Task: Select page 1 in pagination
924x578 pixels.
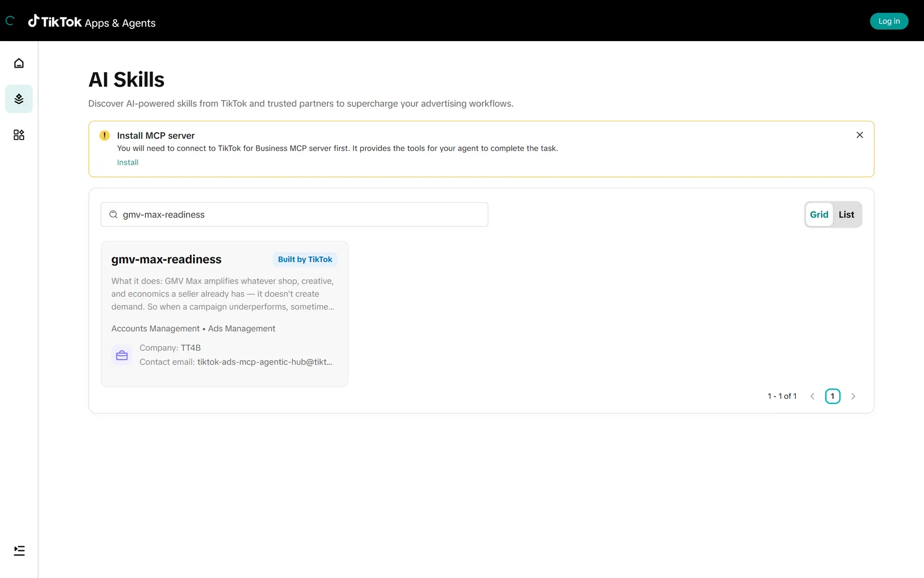Action: tap(833, 396)
